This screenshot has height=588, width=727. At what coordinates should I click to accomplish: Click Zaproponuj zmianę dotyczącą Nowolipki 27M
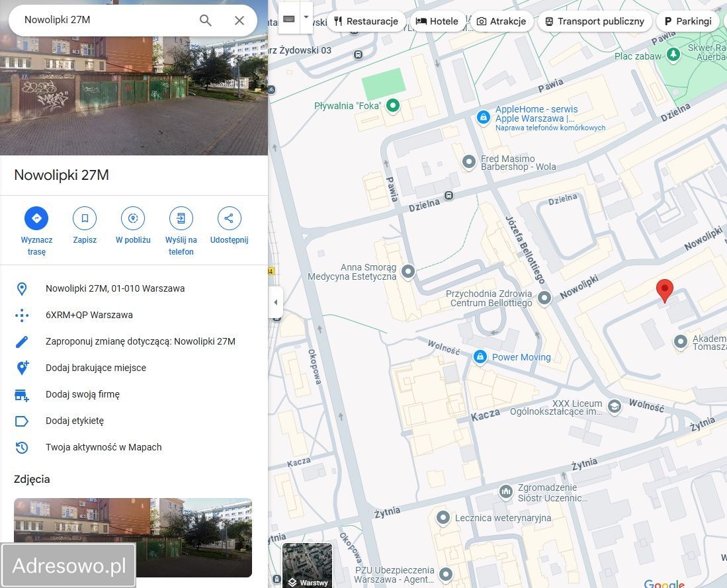(x=140, y=341)
